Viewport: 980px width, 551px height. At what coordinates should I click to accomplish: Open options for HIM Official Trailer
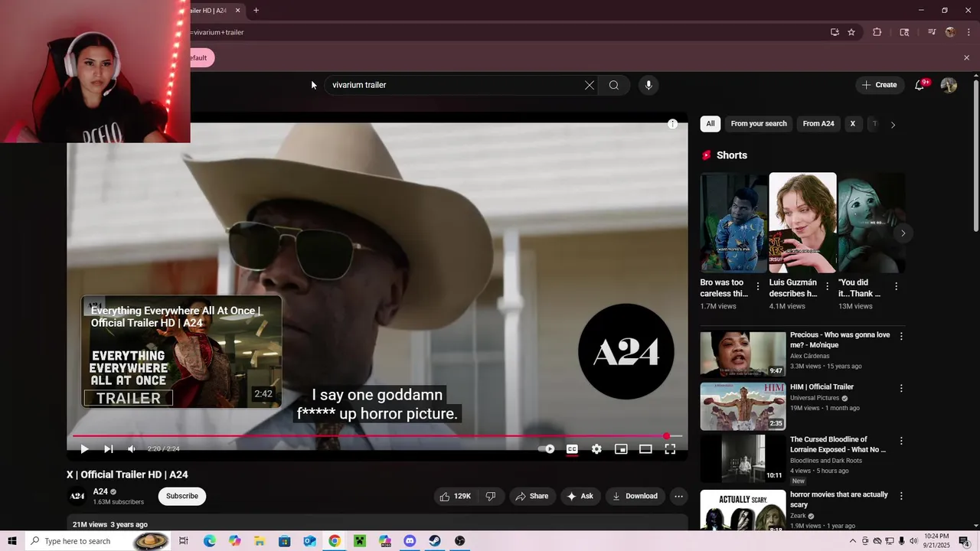coord(901,388)
